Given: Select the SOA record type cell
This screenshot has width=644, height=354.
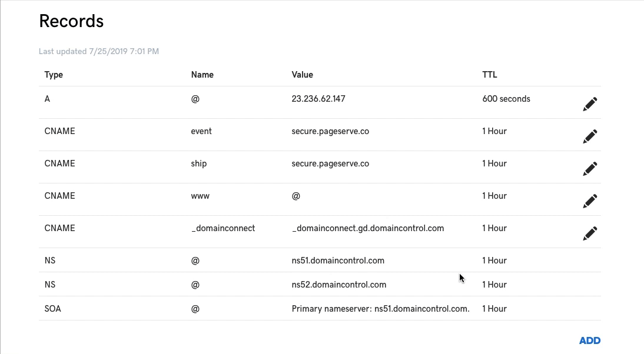Looking at the screenshot, I should click(x=52, y=309).
